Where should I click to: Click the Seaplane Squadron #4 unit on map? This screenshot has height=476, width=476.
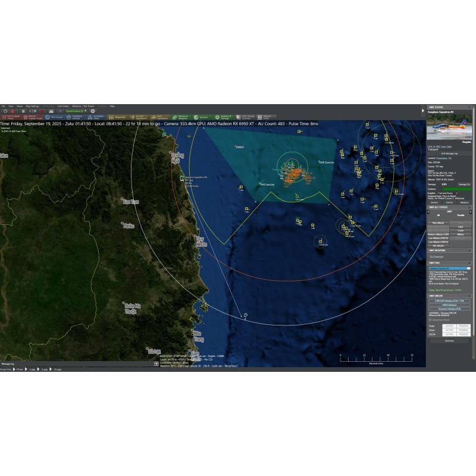tap(182, 178)
